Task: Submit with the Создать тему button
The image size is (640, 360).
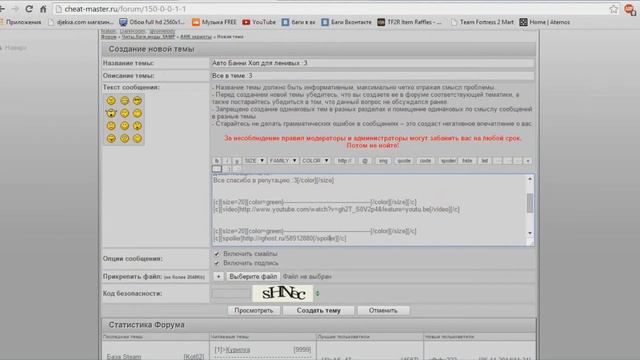Action: coord(319,310)
